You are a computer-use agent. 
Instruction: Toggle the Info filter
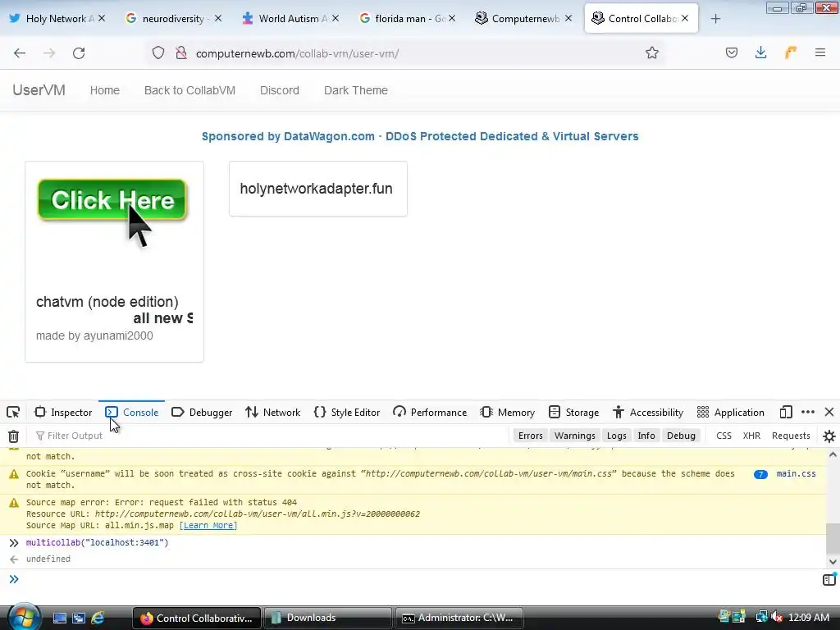pyautogui.click(x=646, y=436)
